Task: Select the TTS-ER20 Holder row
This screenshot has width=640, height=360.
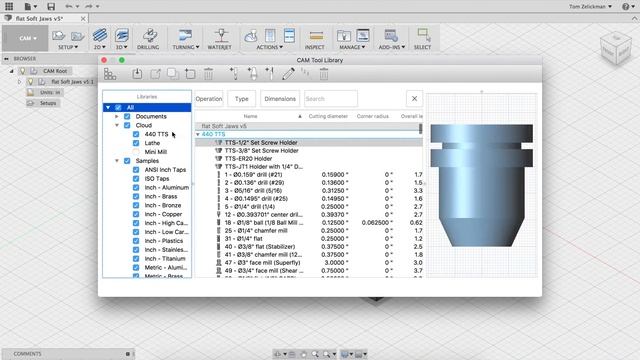Action: tap(309, 159)
